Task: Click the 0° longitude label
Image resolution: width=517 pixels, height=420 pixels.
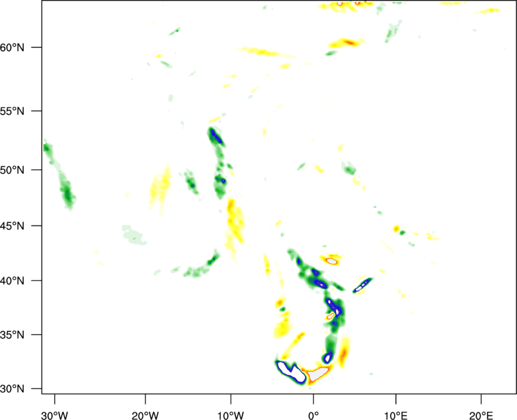Action: pos(313,415)
